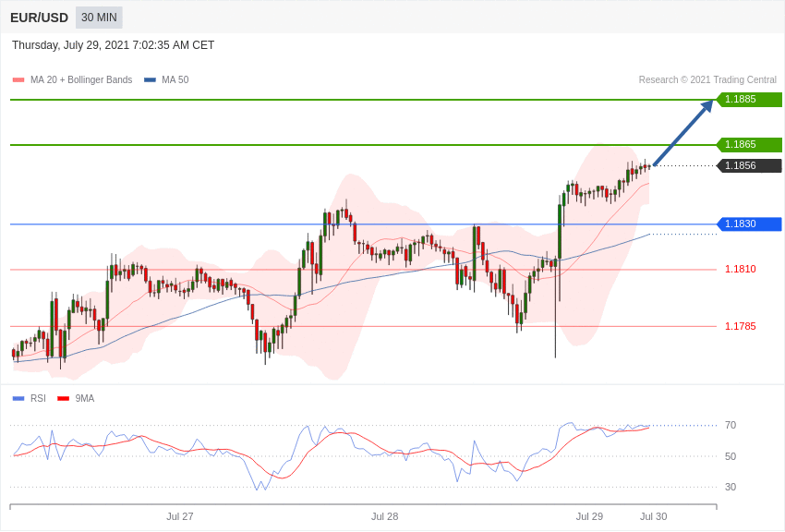785x532 pixels.
Task: Click the 9MA legend red swatch
Action: pos(63,399)
